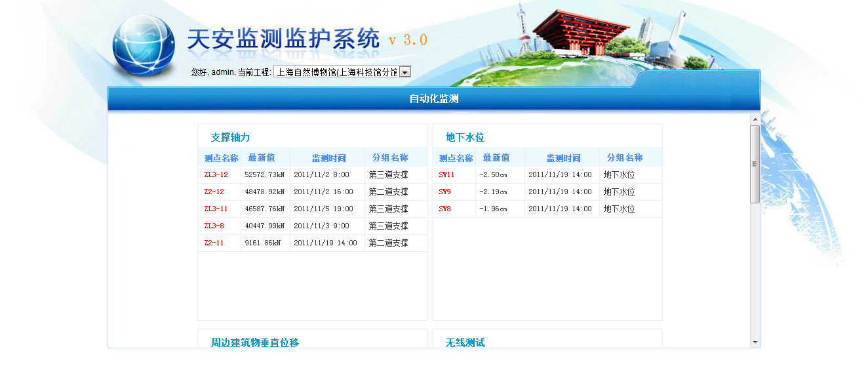The height and width of the screenshot is (368, 868).
Task: Select value 40447.99kN
Action: click(x=265, y=226)
